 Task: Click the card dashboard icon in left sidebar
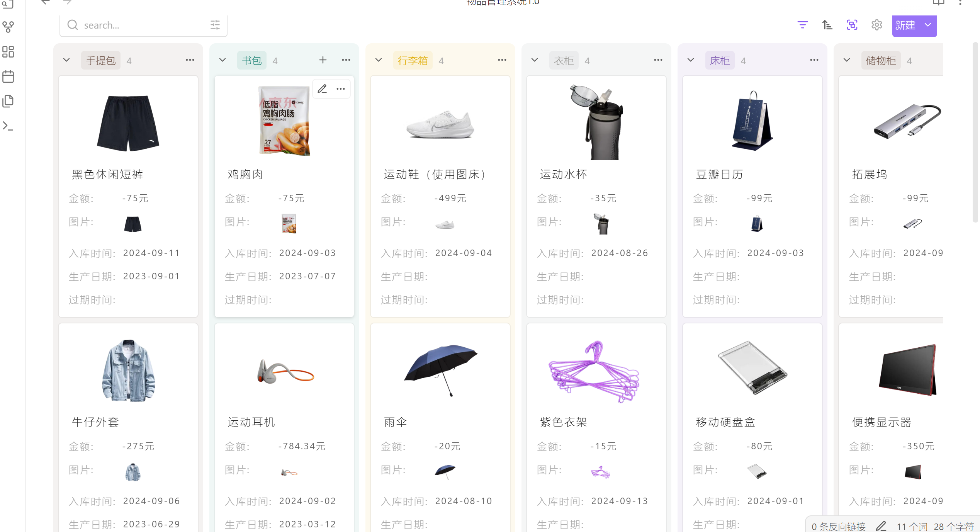click(x=8, y=52)
